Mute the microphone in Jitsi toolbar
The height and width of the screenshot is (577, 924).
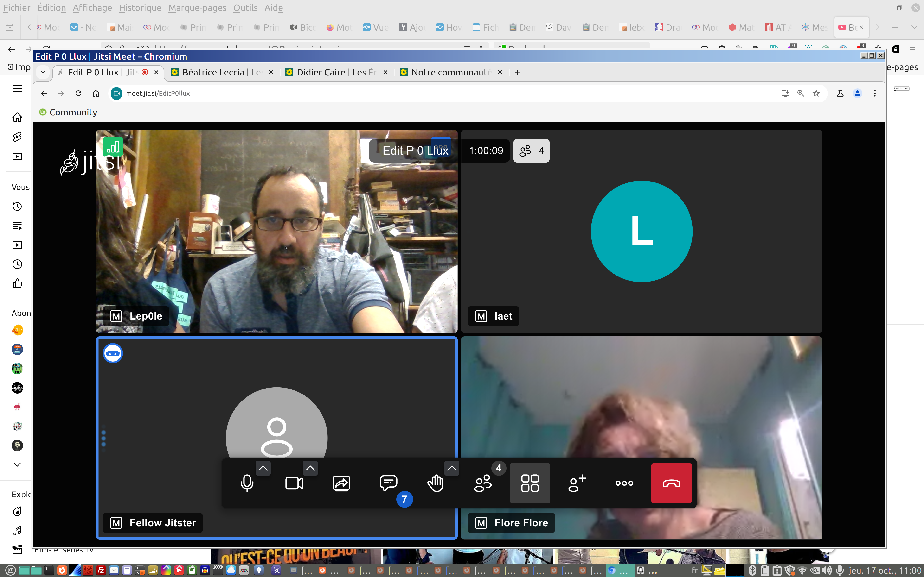247,483
